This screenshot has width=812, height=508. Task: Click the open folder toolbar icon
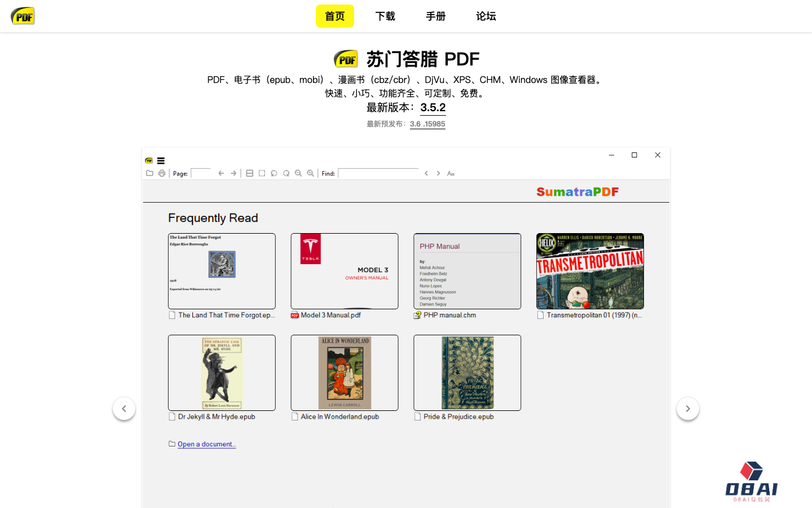click(149, 173)
